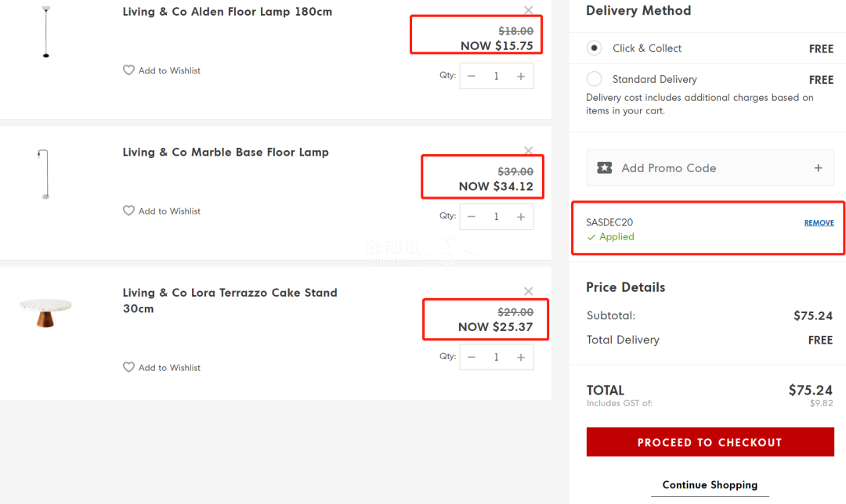The height and width of the screenshot is (504, 846).
Task: Remove Lora Terrazzo Cake Stand item
Action: pos(529,291)
